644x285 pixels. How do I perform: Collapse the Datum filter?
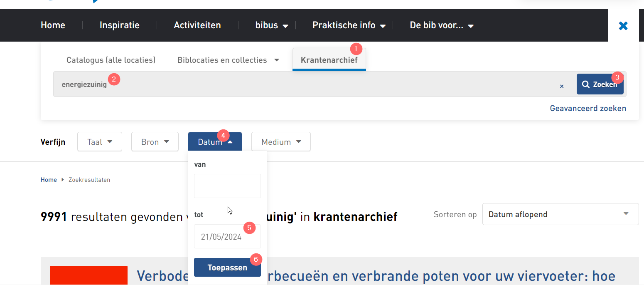click(214, 142)
